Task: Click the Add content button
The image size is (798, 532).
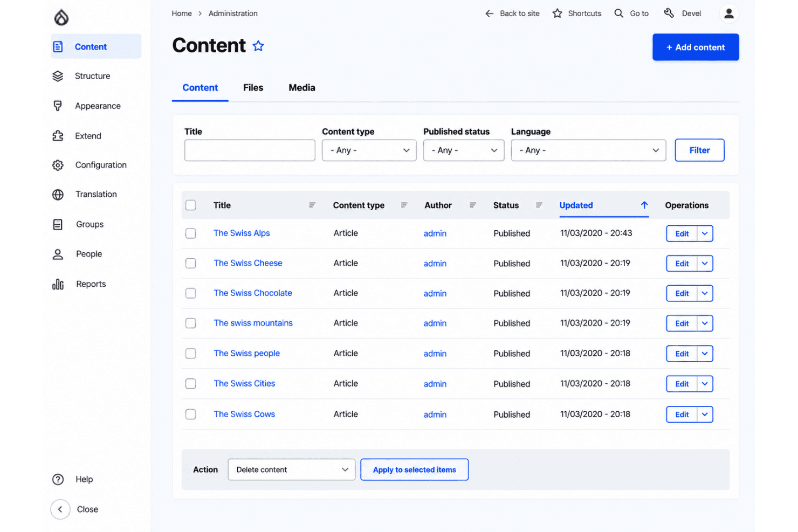Action: pyautogui.click(x=696, y=47)
